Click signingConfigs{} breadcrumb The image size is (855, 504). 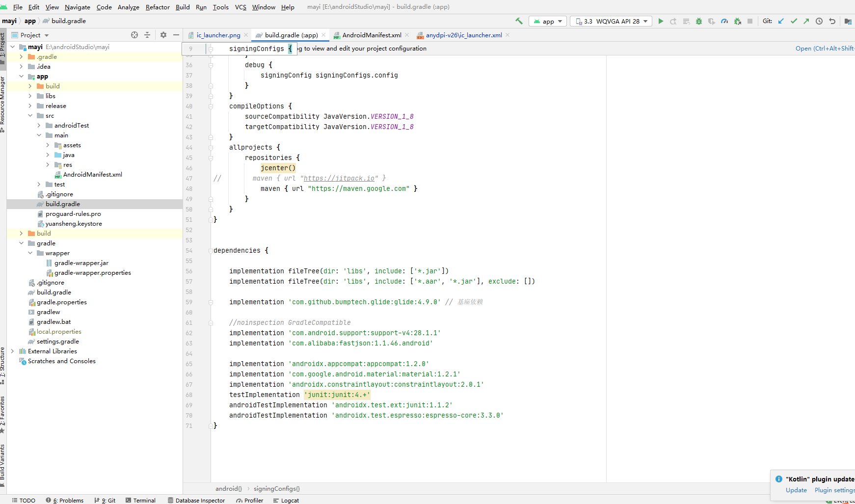click(x=276, y=488)
